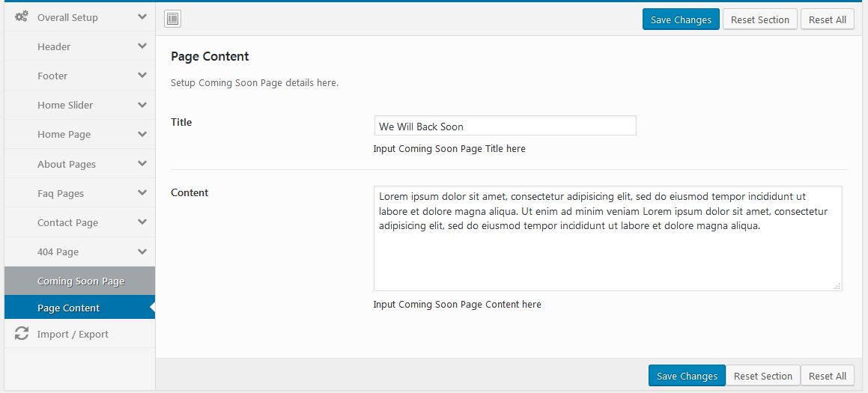868x393 pixels.
Task: Open the About Pages settings section
Action: (x=67, y=164)
